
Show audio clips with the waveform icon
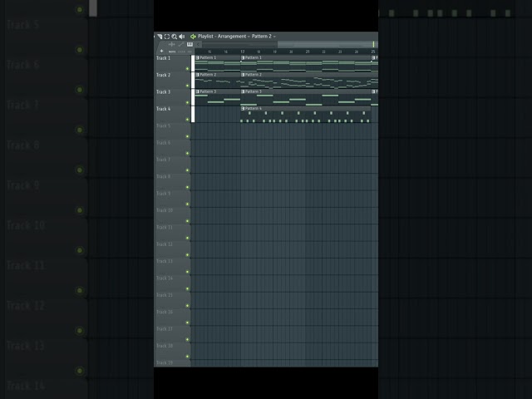[x=172, y=44]
